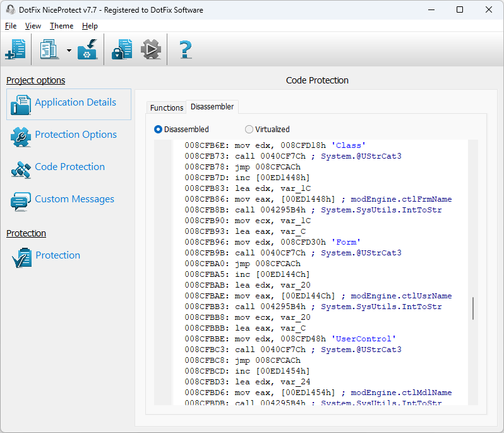Select the Disassembler tab
Screen dimensions: 504x433
(x=212, y=106)
